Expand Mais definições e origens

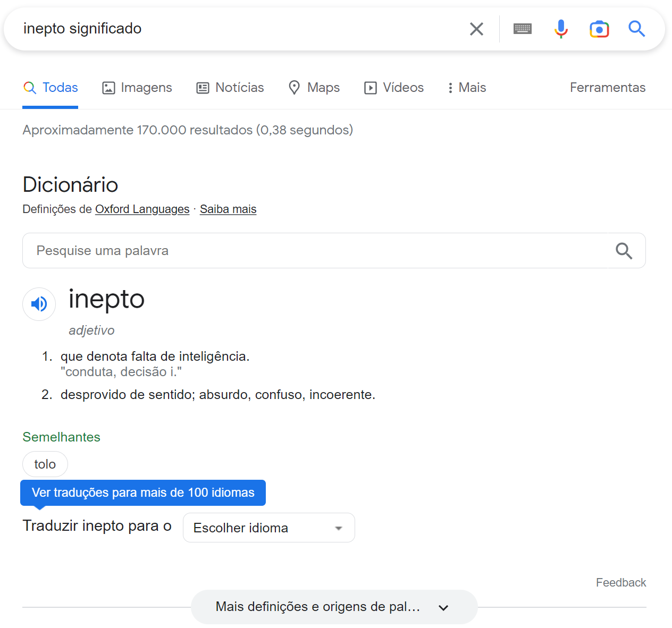click(333, 607)
